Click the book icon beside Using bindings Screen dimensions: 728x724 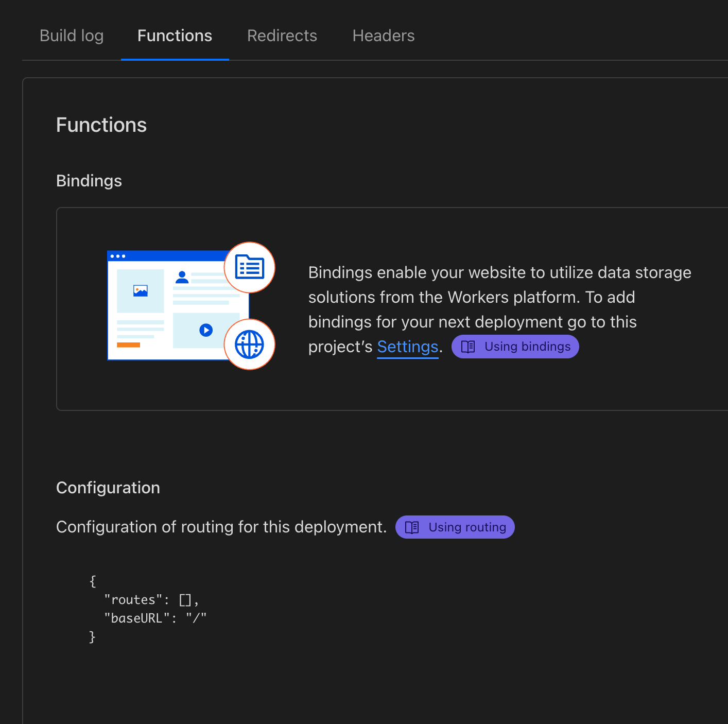pyautogui.click(x=468, y=347)
